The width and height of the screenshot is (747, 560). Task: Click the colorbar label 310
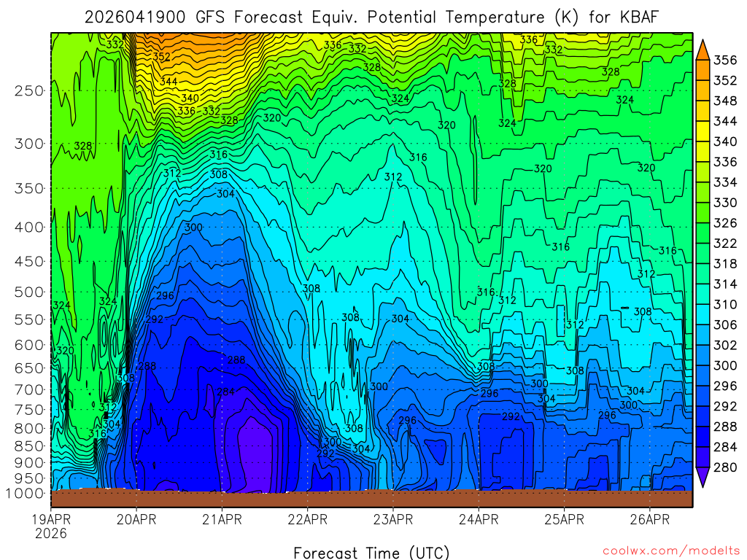[725, 304]
